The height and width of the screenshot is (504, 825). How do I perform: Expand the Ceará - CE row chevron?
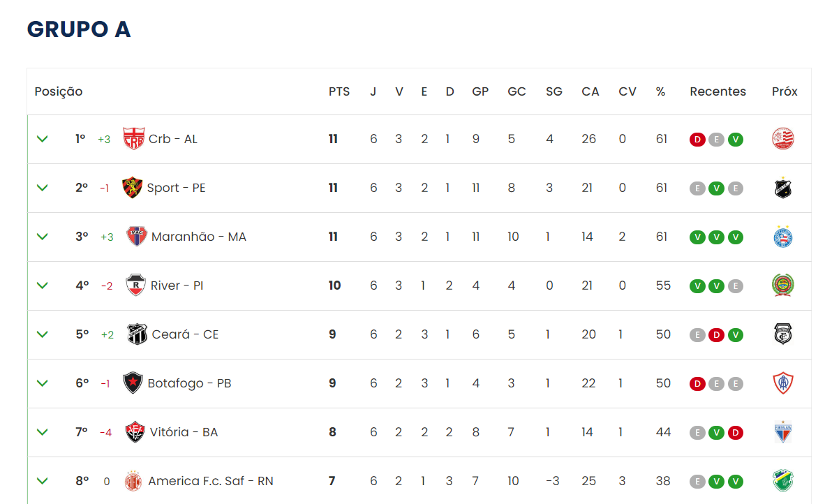43,334
